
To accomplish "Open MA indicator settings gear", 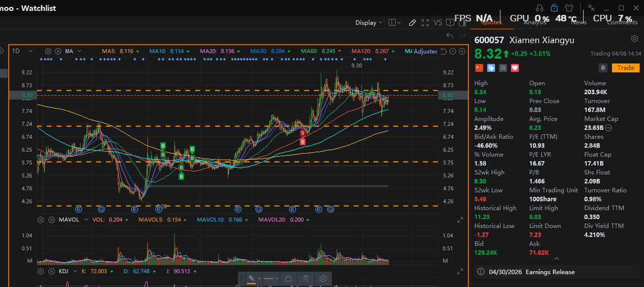I will click(x=48, y=51).
